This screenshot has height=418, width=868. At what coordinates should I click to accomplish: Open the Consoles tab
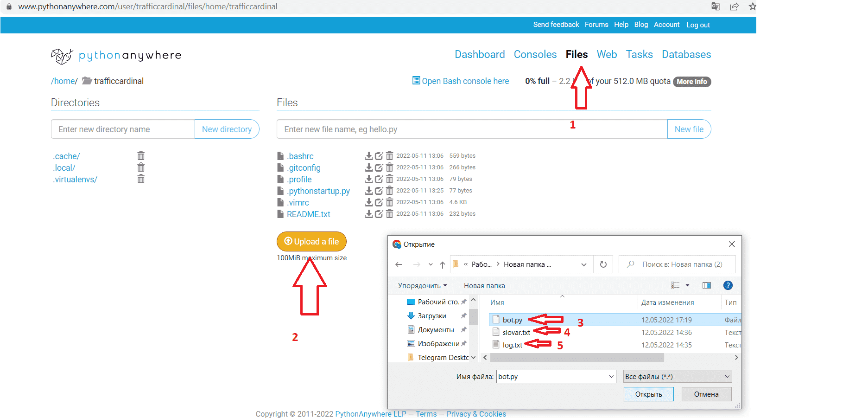click(x=535, y=55)
